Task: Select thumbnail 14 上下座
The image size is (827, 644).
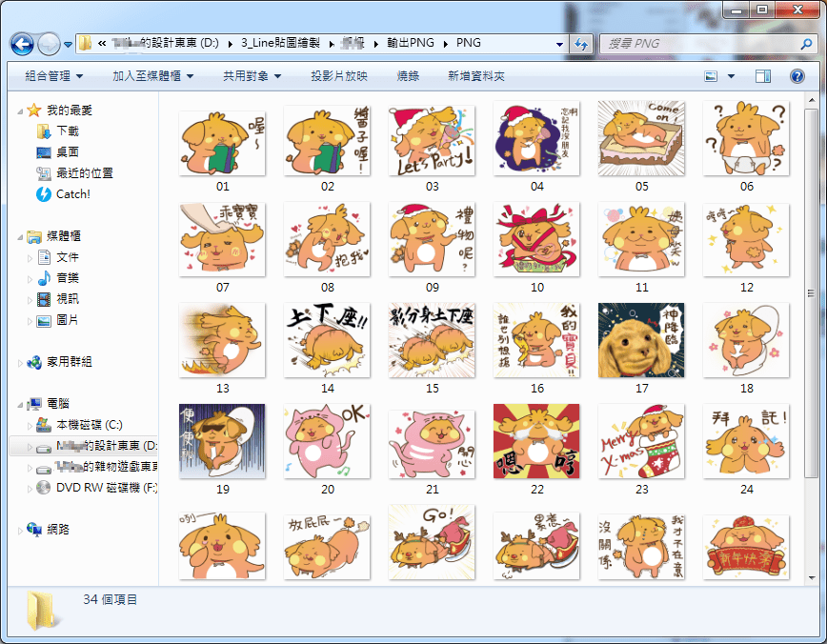Action: pos(327,340)
